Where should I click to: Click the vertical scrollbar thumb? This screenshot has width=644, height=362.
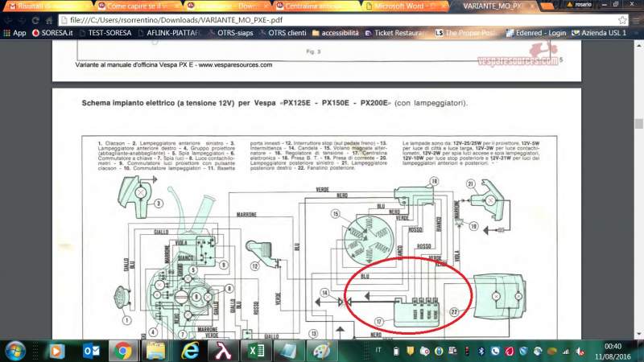click(x=638, y=123)
